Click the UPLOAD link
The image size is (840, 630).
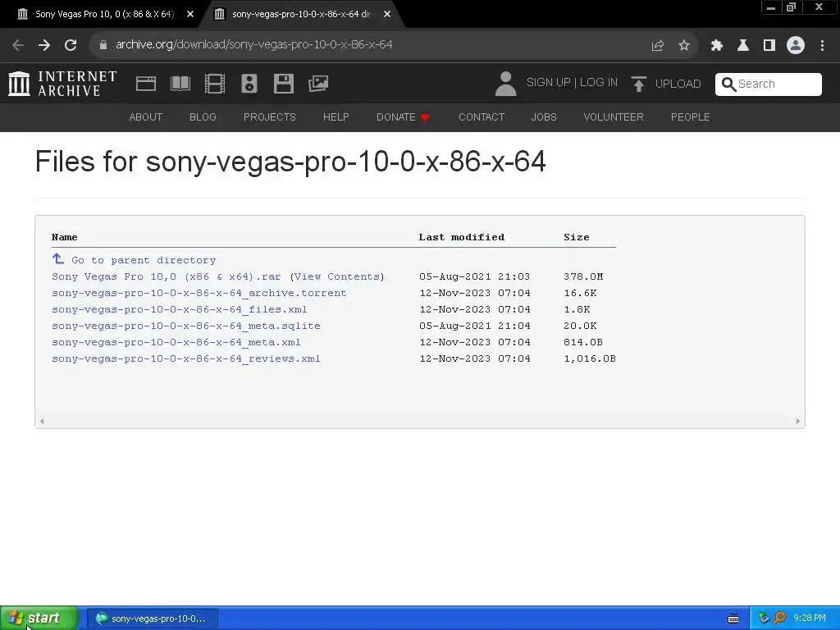pos(678,84)
